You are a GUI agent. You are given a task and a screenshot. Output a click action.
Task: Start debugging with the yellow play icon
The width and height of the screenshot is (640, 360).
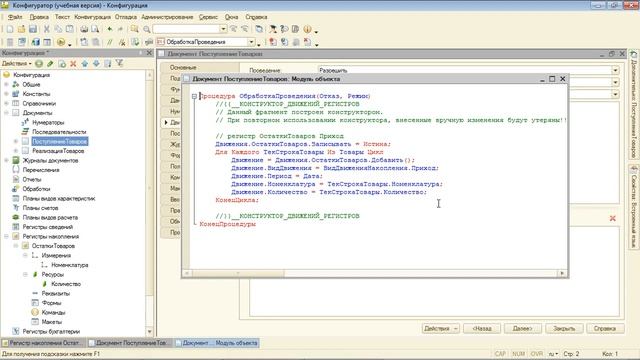(61, 42)
